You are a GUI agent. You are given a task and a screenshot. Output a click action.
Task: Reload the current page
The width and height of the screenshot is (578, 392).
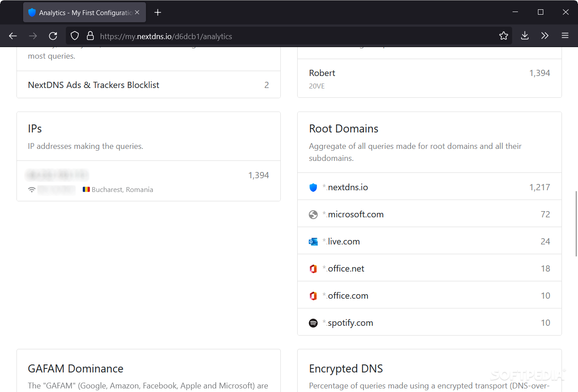coord(53,36)
